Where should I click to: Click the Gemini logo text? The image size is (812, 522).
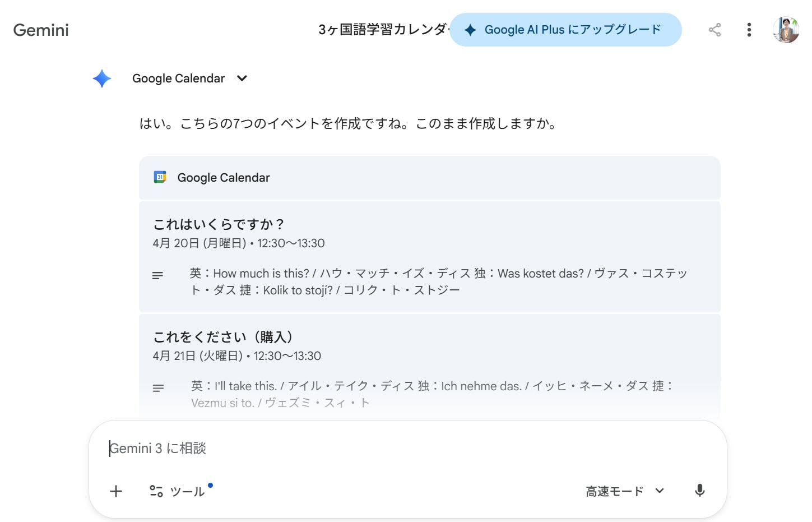(41, 30)
